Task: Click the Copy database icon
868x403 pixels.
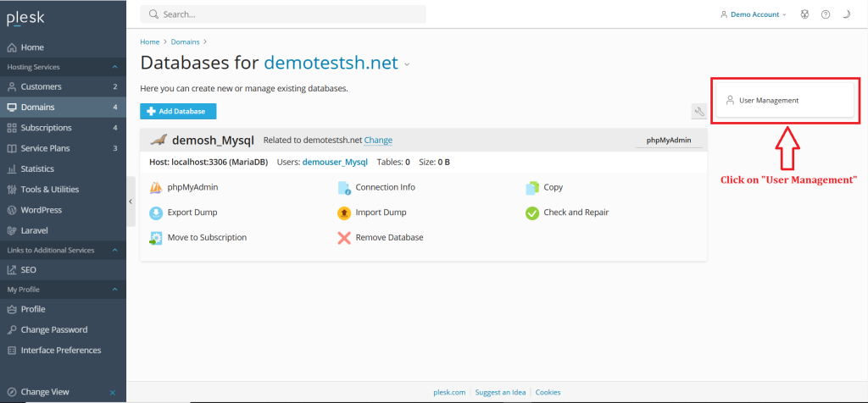Action: [532, 188]
